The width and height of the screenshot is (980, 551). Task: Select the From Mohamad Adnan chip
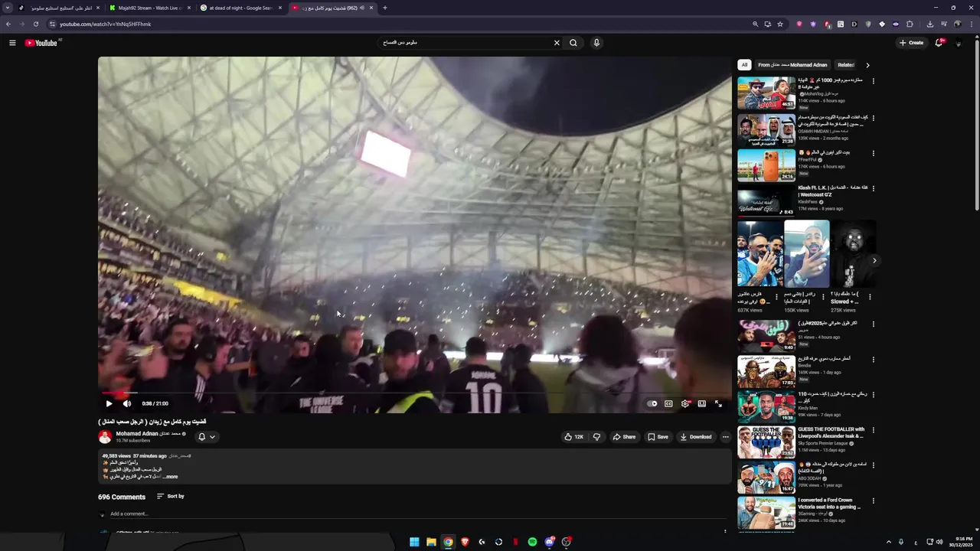pos(792,65)
